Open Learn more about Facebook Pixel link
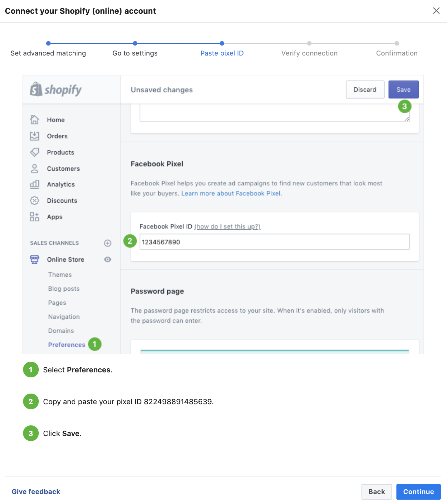 tap(232, 193)
